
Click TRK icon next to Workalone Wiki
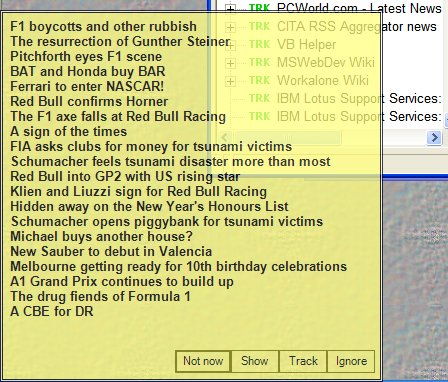click(259, 80)
